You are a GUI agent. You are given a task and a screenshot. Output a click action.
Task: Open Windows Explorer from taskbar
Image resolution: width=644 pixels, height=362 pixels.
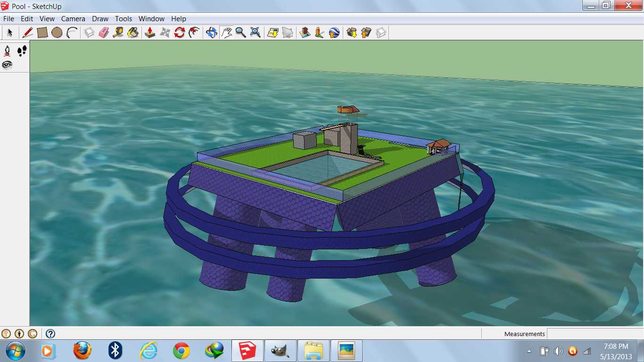click(313, 351)
